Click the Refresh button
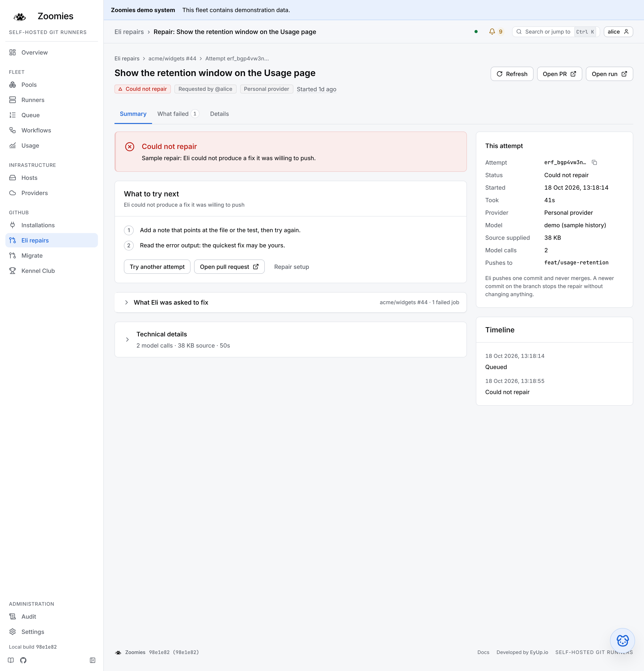 pyautogui.click(x=512, y=74)
